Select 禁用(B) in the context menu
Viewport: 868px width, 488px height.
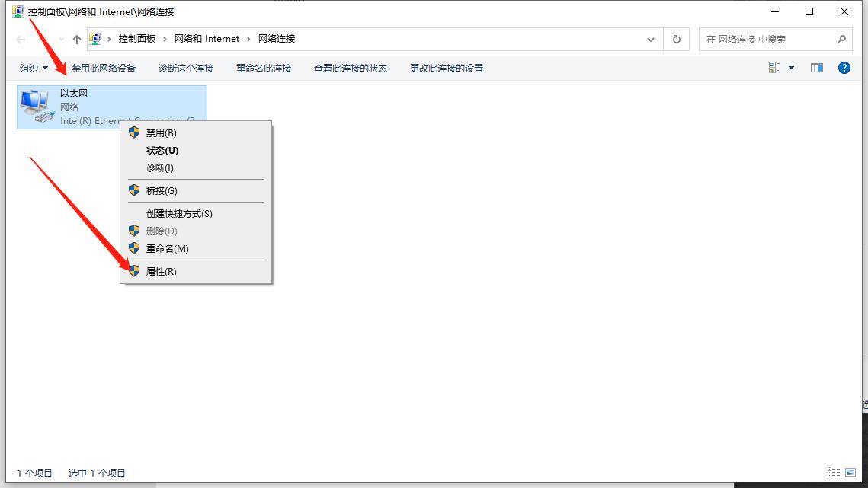click(x=161, y=132)
